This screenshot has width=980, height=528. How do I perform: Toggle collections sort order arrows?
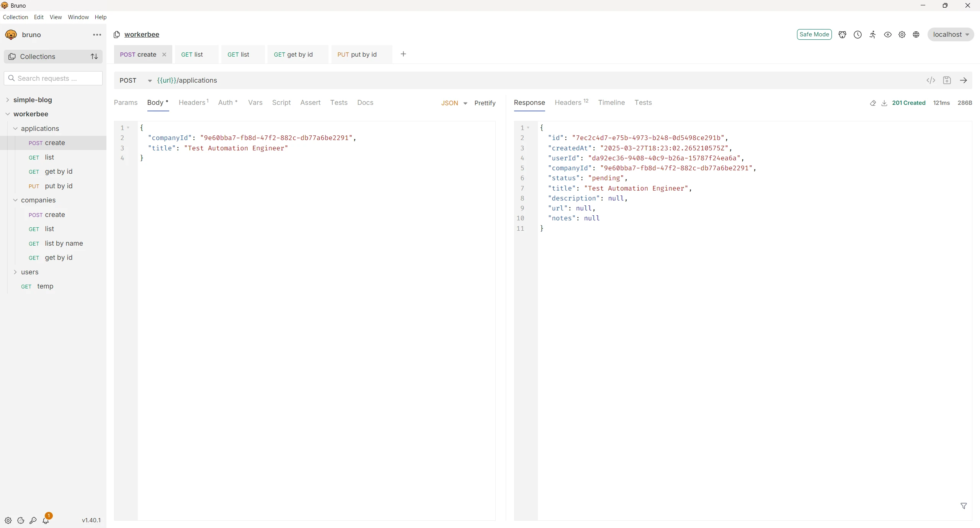pyautogui.click(x=94, y=57)
